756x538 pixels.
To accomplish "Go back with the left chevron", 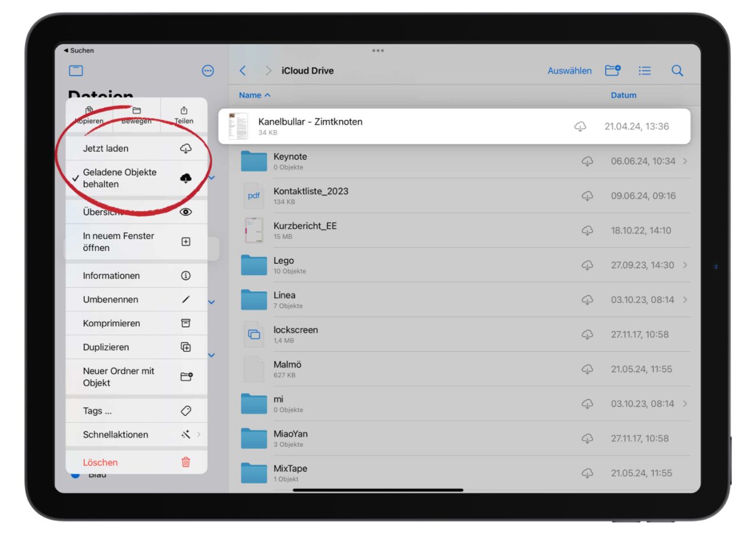I will pyautogui.click(x=243, y=71).
